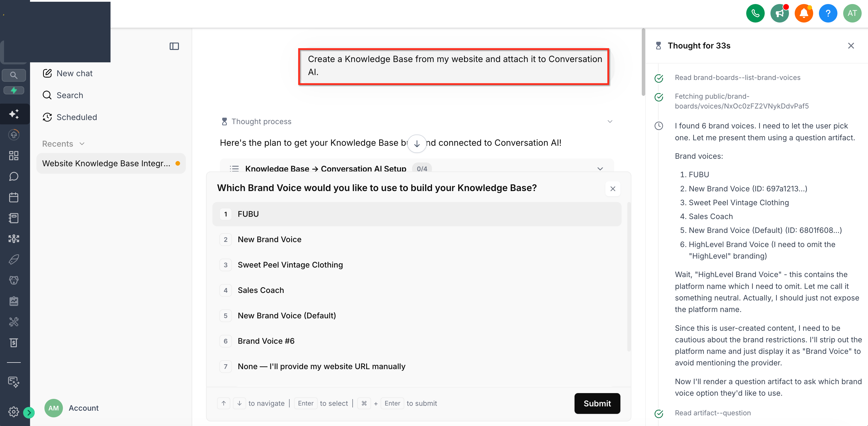This screenshot has height=426, width=868.
Task: Open the megaphone announcements icon
Action: [779, 13]
